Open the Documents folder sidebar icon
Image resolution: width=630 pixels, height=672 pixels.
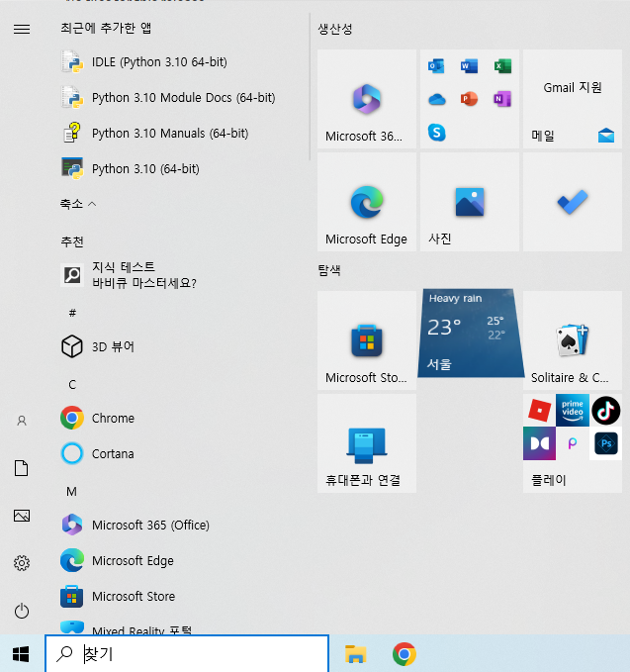tap(22, 468)
